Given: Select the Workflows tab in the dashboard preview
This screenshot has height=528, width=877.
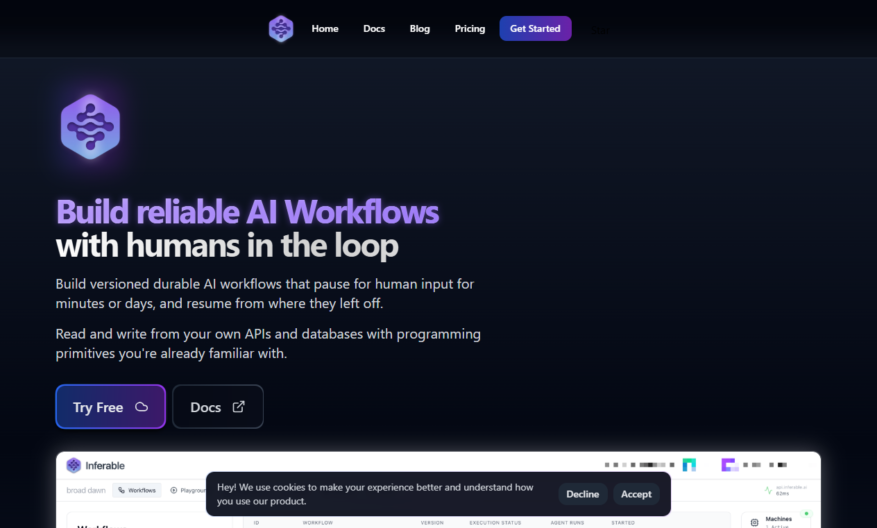Looking at the screenshot, I should (137, 490).
